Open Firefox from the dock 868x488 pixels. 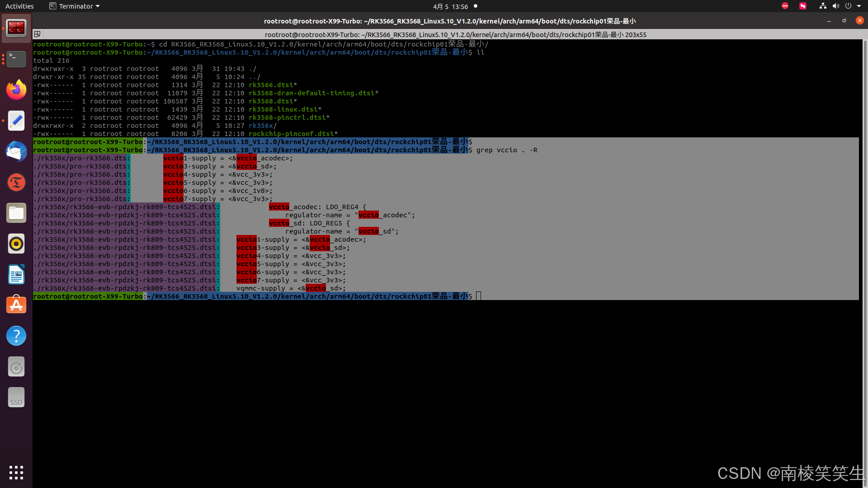(16, 90)
